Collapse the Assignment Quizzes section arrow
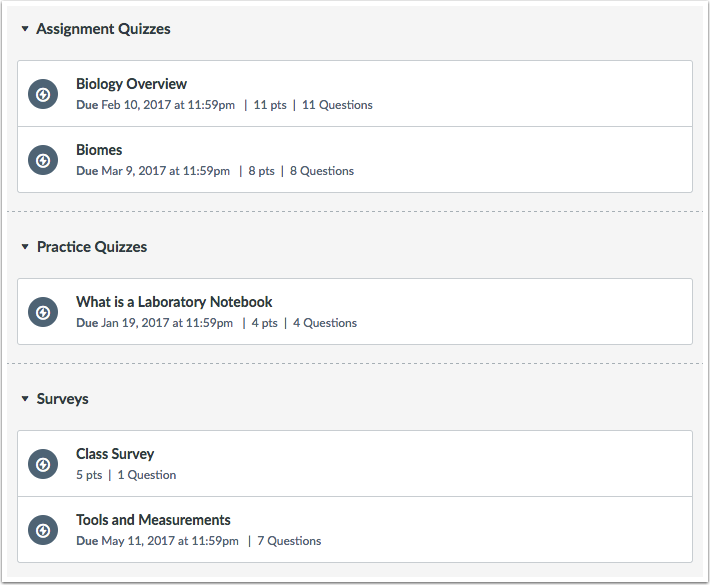The width and height of the screenshot is (710, 585). tap(25, 29)
